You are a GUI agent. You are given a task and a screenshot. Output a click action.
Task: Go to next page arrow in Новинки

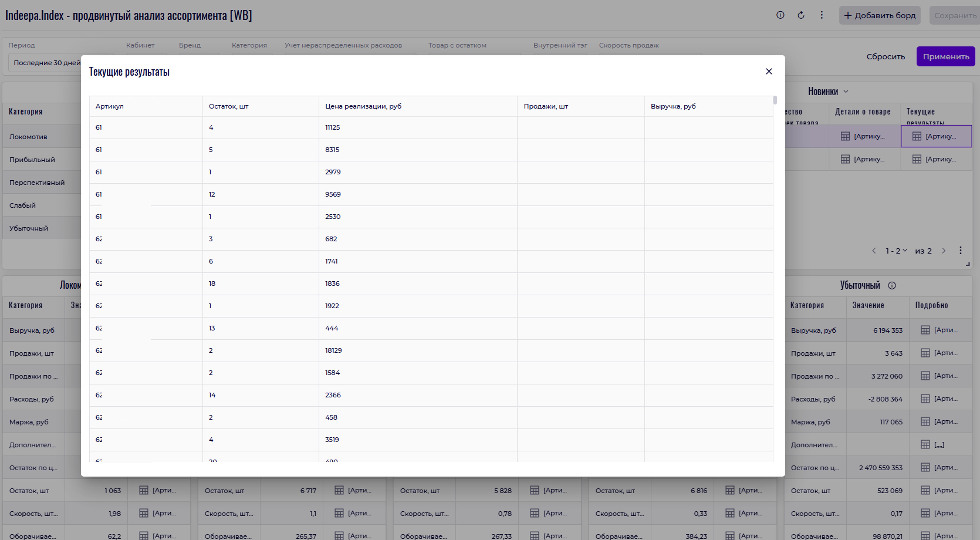(943, 251)
